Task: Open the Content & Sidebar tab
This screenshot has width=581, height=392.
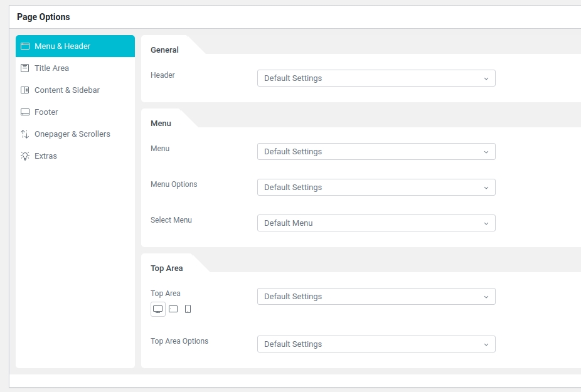Action: click(x=67, y=90)
